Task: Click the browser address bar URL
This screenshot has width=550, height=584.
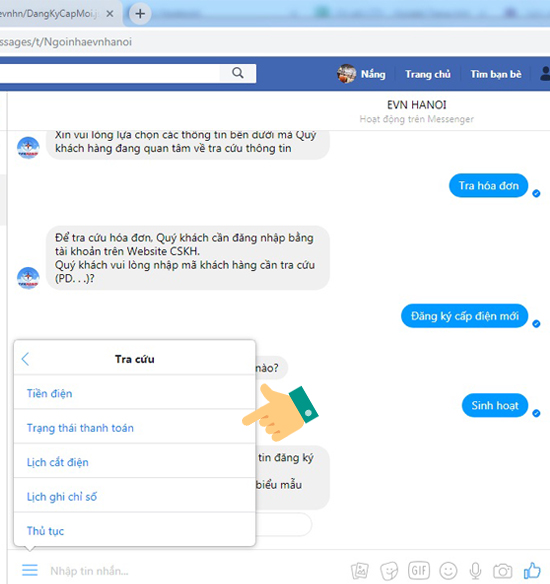Action: pos(66,42)
